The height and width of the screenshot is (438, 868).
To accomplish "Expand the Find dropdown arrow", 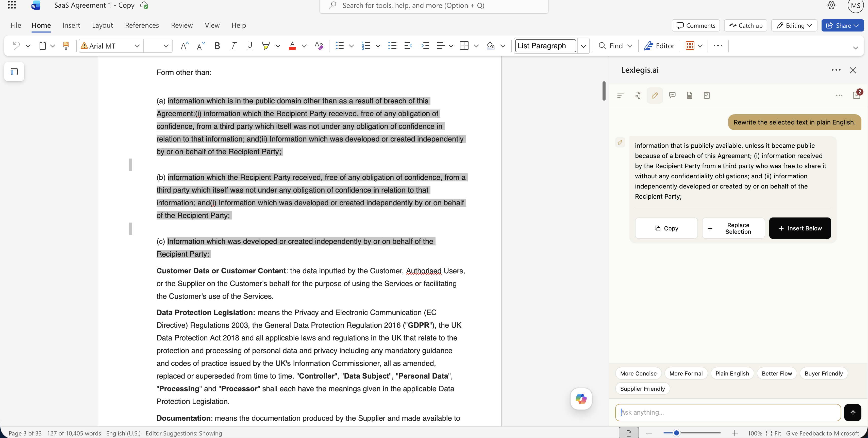I will tap(630, 46).
